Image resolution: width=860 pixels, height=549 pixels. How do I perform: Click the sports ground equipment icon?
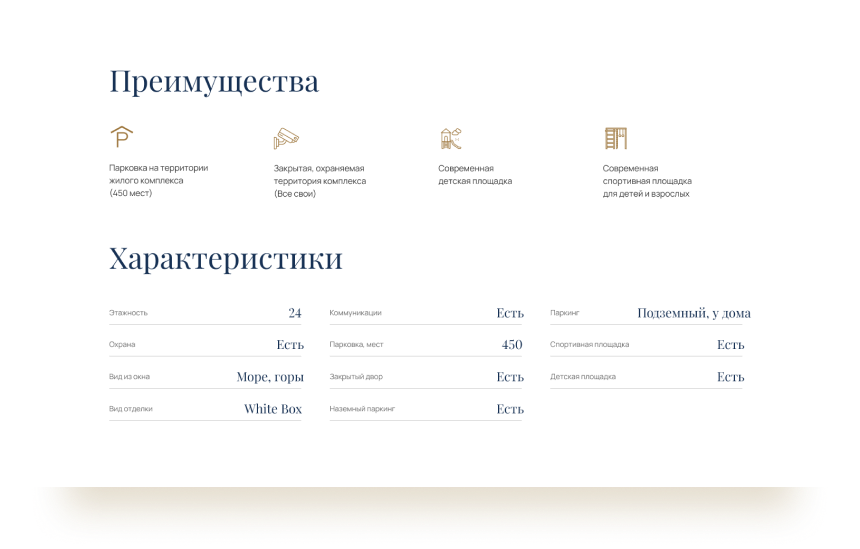coord(615,138)
